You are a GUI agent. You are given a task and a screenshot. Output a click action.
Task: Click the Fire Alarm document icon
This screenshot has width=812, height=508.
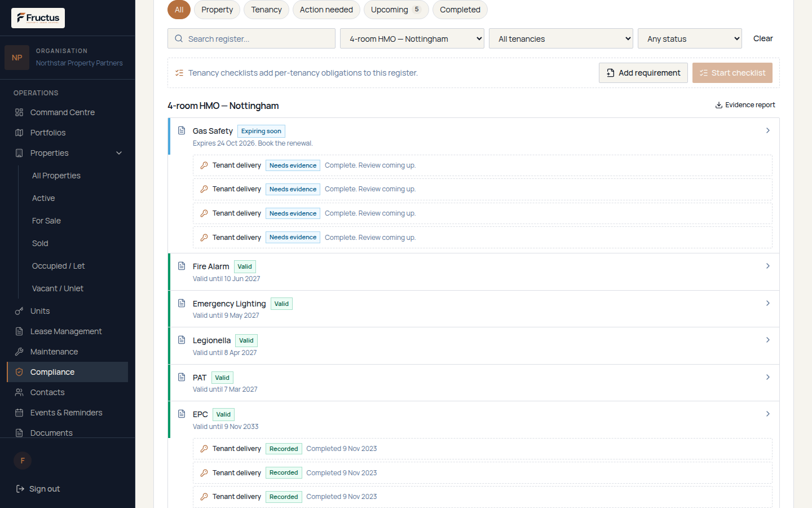(x=182, y=266)
